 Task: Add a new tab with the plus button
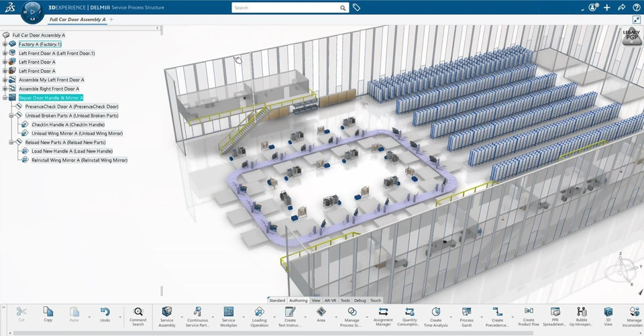(x=111, y=19)
